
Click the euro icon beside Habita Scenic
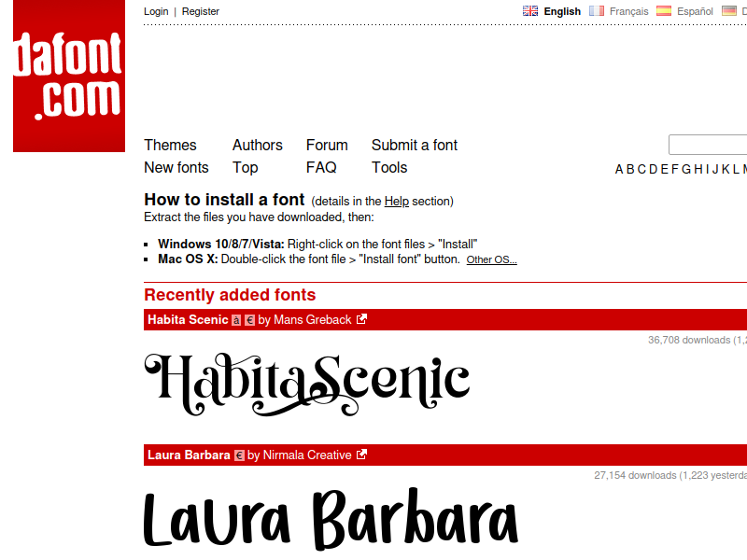coord(249,320)
